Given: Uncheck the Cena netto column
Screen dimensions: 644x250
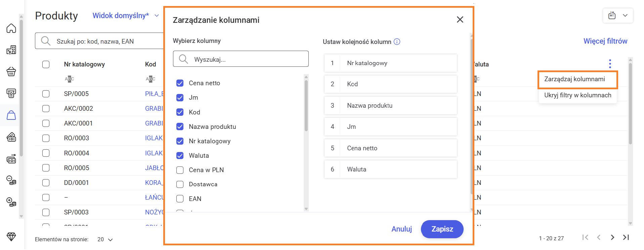Looking at the screenshot, I should click(x=180, y=83).
